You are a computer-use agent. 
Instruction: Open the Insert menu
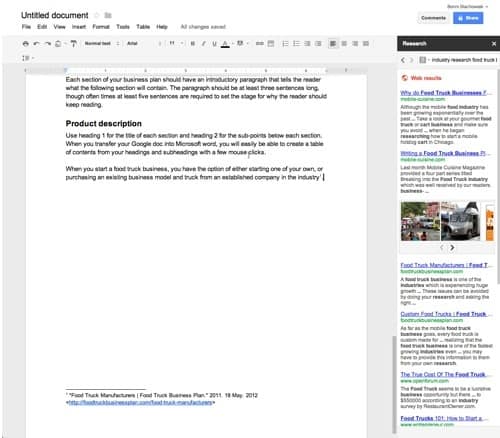79,27
